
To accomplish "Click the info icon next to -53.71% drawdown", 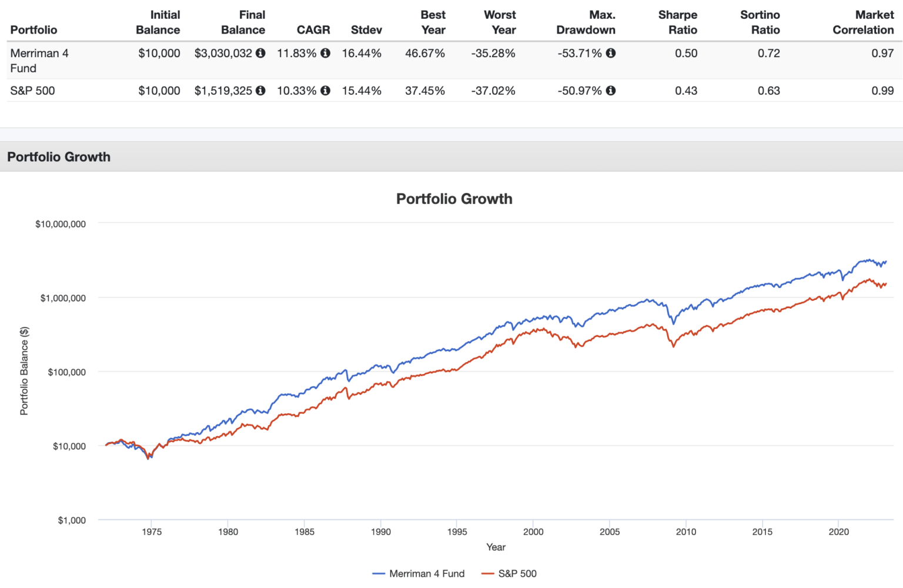I will (610, 53).
